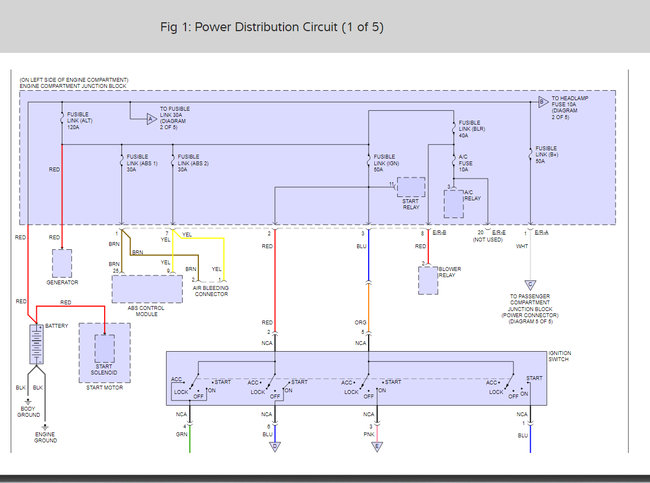Click the 'E/R-E (NOT USED)' connector label
Screen dimensions: 650x483
[489, 236]
